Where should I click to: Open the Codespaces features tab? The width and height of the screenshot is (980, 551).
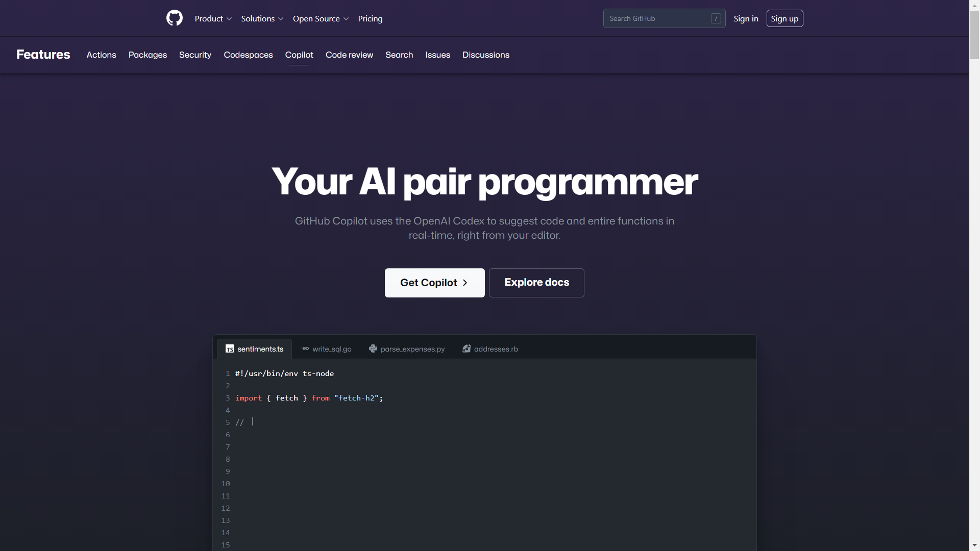click(248, 55)
